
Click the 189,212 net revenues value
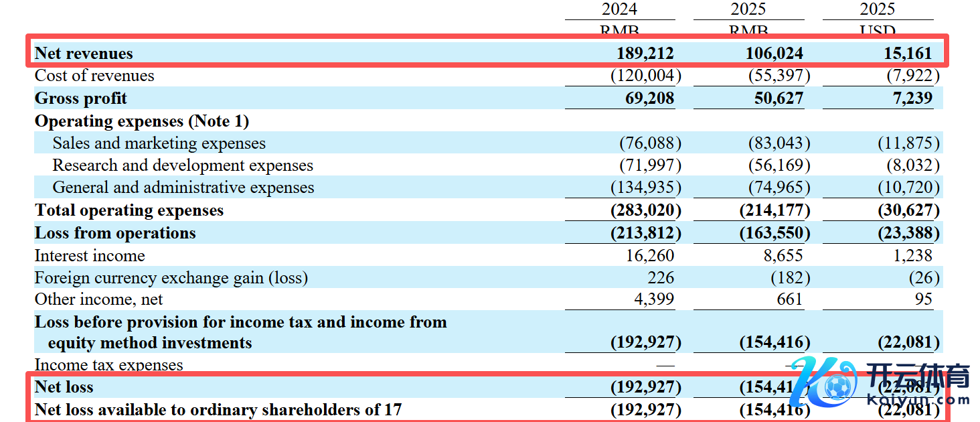pos(645,54)
